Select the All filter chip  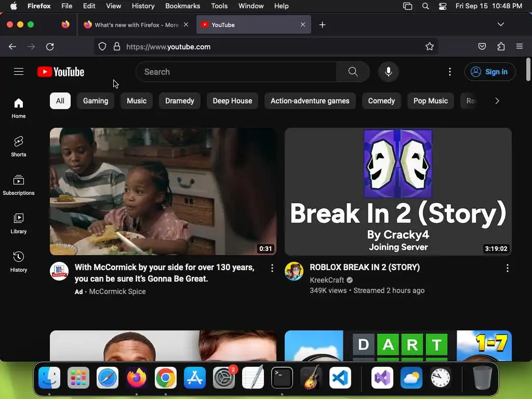60,101
